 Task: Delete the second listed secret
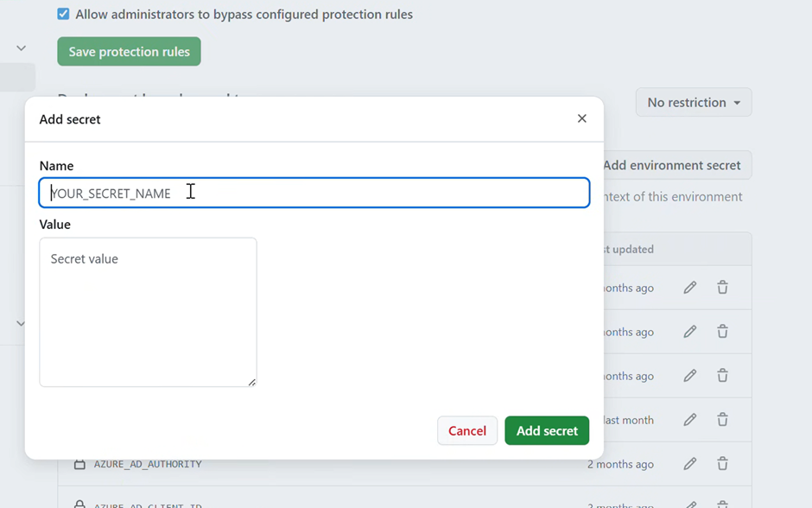tap(722, 332)
